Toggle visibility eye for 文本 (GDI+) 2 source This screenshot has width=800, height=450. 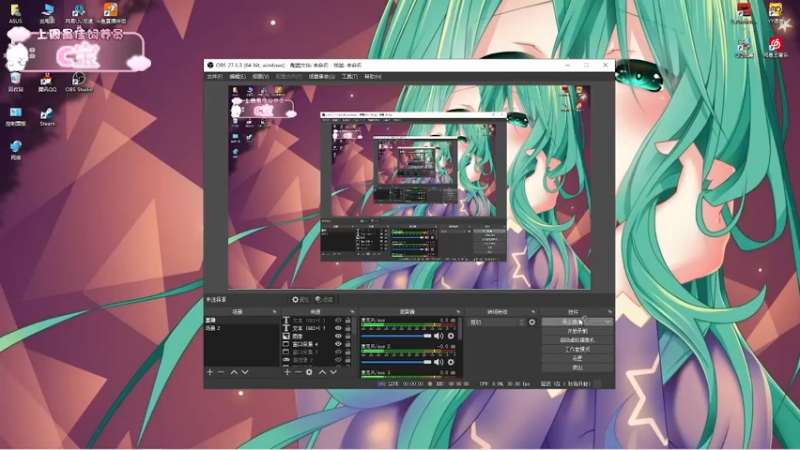338,320
